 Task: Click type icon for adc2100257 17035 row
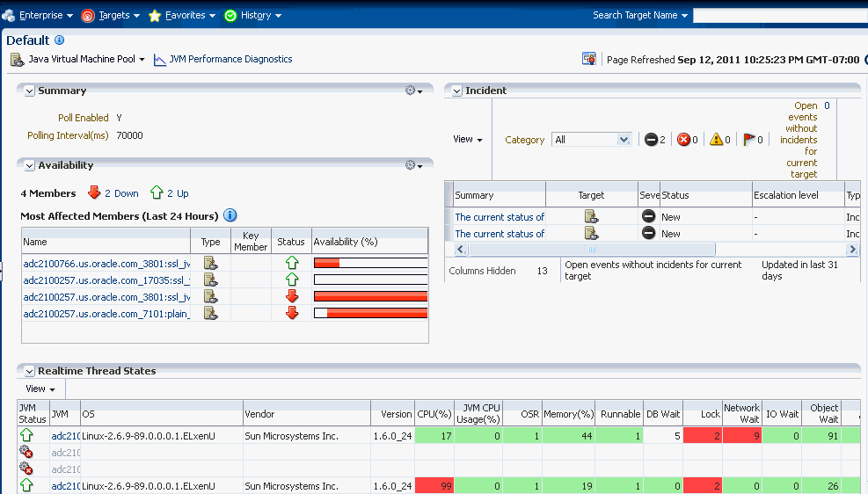(x=210, y=280)
